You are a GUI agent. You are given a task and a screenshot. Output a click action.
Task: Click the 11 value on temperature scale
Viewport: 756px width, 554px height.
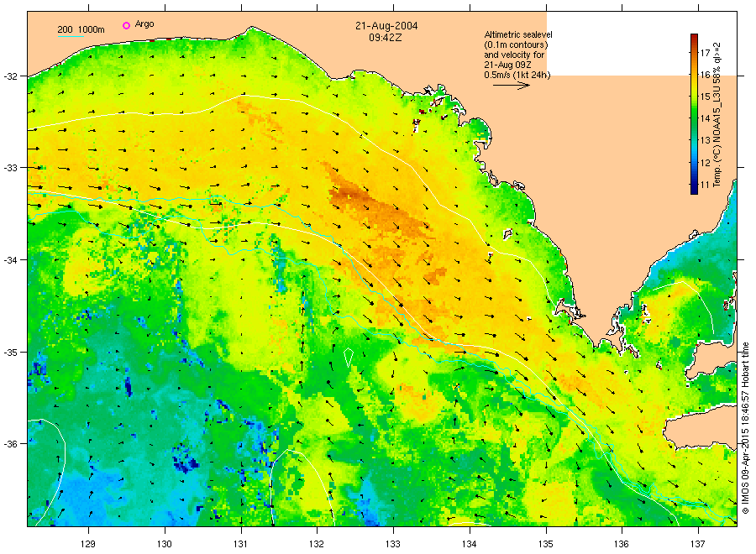706,185
